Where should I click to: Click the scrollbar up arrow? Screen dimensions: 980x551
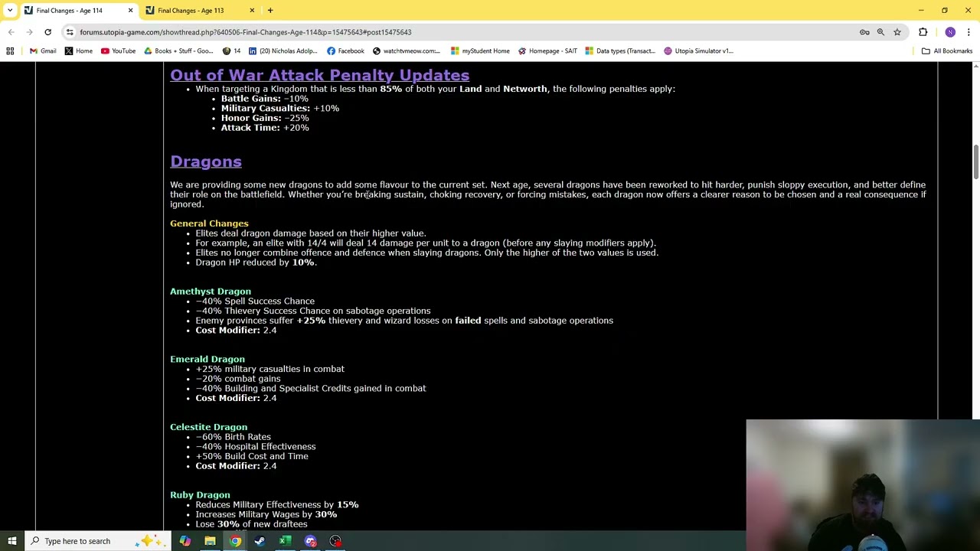coord(975,66)
